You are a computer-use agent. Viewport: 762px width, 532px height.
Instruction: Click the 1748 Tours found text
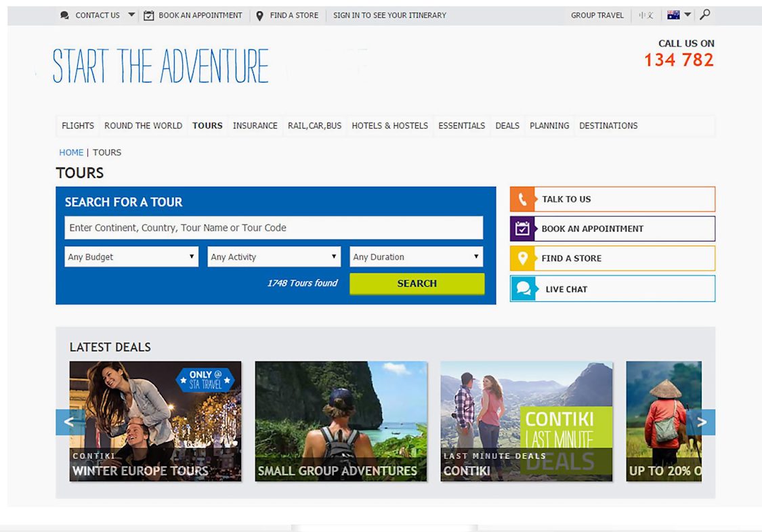[x=302, y=283]
